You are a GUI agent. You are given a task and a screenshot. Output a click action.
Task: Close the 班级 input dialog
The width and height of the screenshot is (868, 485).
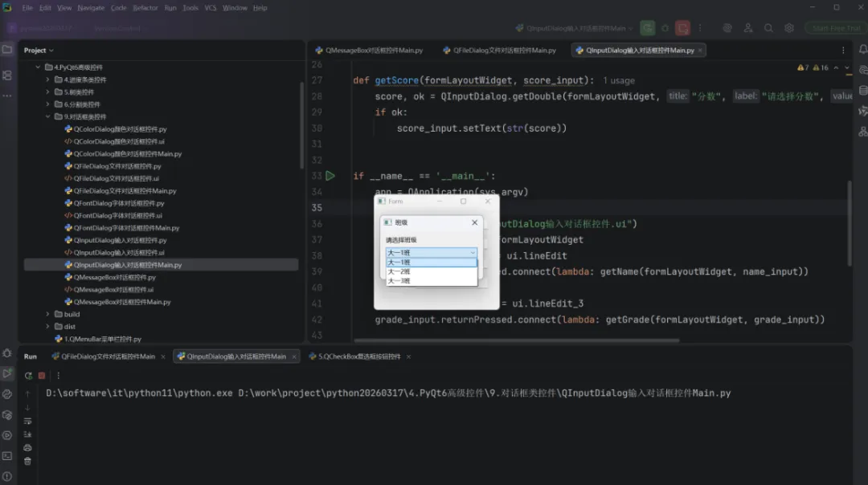point(474,222)
